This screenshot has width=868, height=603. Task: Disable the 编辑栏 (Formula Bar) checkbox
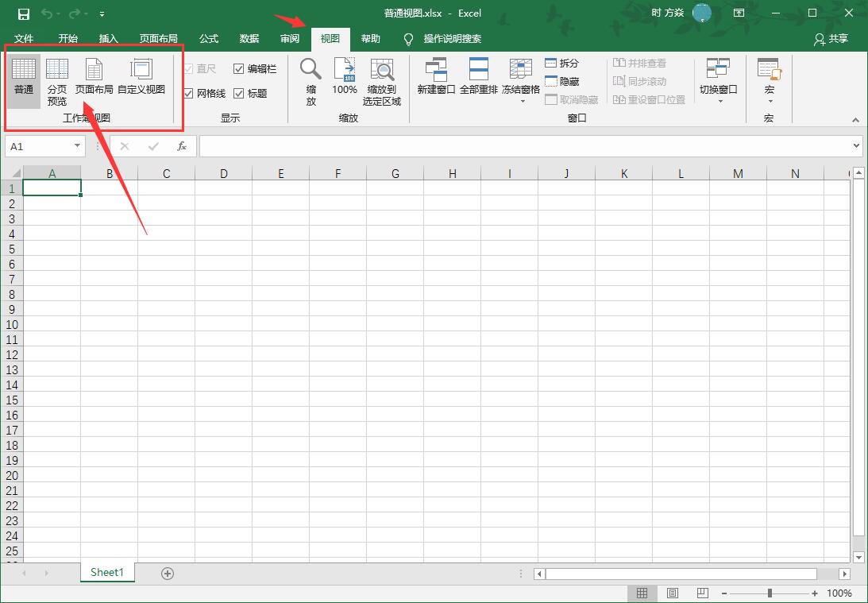238,69
